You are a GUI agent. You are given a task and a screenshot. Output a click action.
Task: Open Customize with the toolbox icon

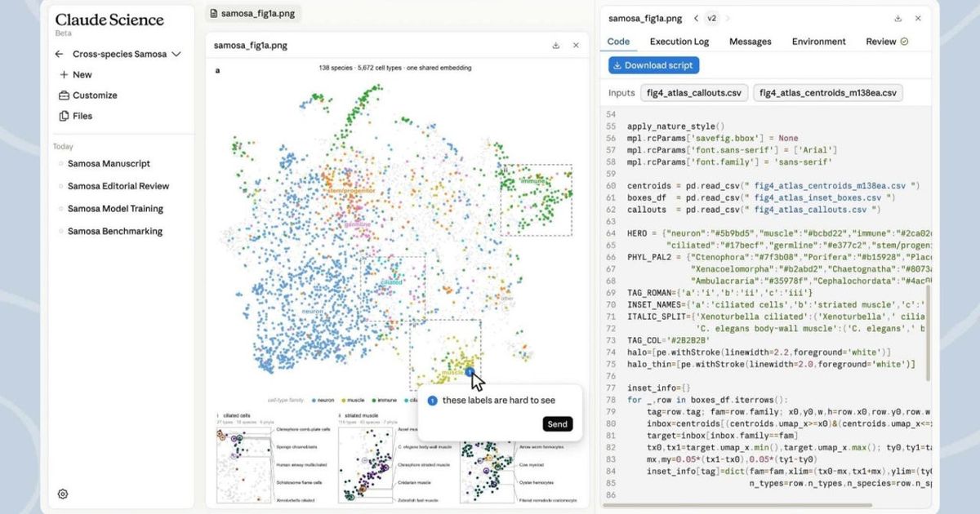(x=64, y=95)
